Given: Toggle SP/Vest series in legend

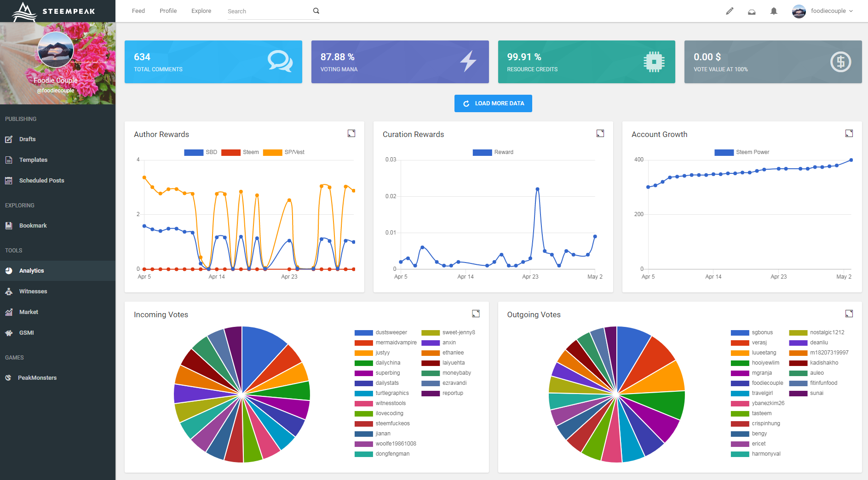Looking at the screenshot, I should click(x=284, y=152).
